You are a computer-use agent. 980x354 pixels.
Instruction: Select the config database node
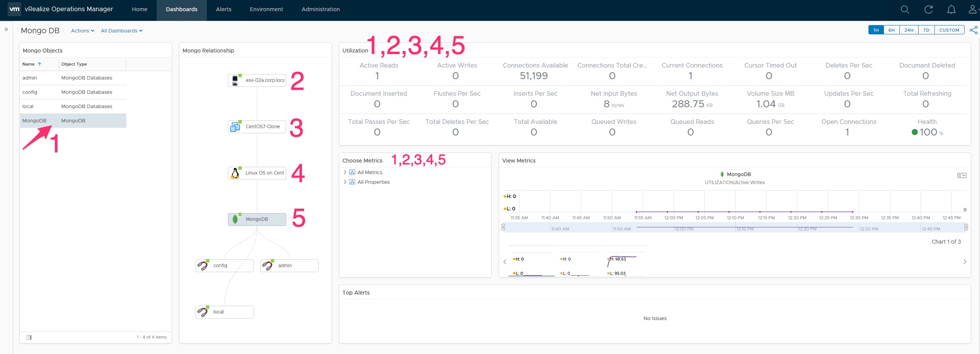coord(225,266)
